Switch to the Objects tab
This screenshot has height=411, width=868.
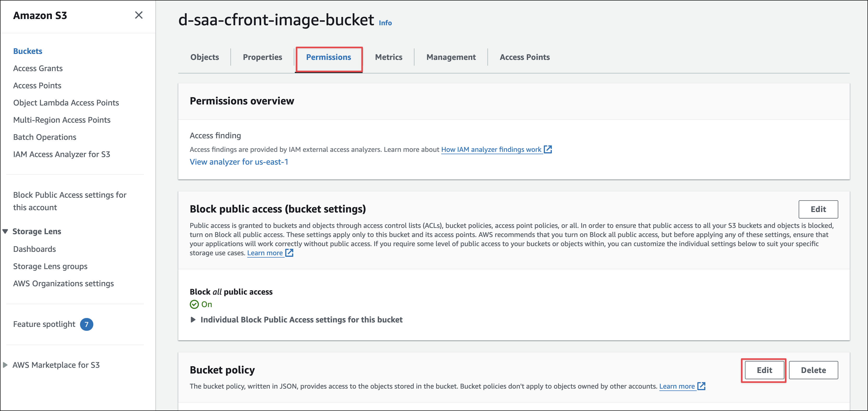205,57
